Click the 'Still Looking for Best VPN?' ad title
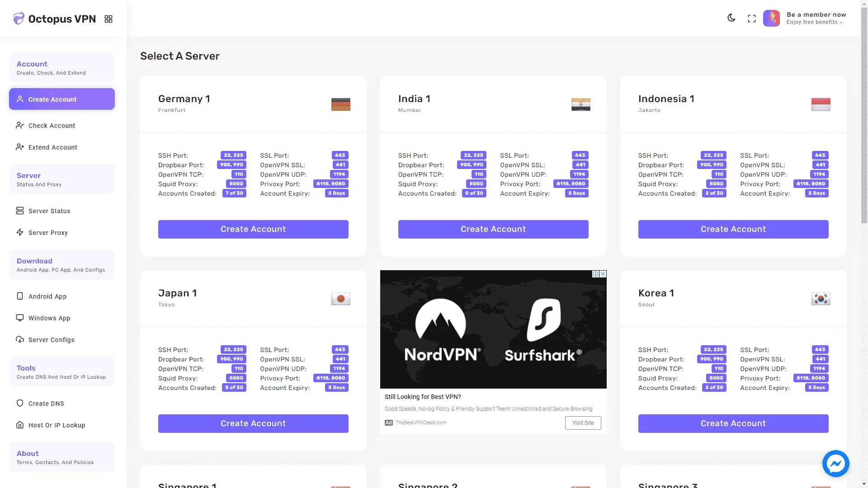Screen dimensions: 868x488 [423, 397]
